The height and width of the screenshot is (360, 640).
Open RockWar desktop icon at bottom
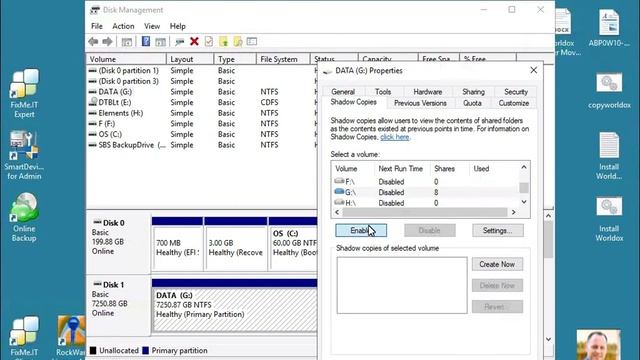pos(71,336)
